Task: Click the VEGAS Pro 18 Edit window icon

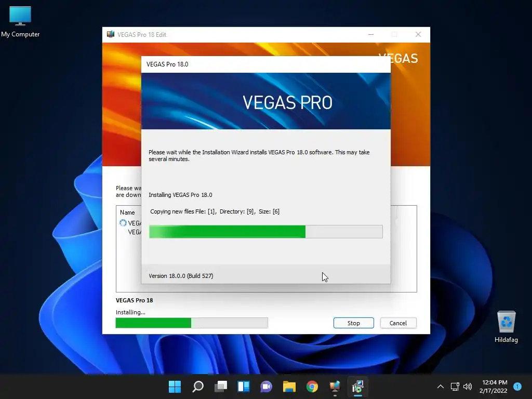Action: tap(111, 34)
